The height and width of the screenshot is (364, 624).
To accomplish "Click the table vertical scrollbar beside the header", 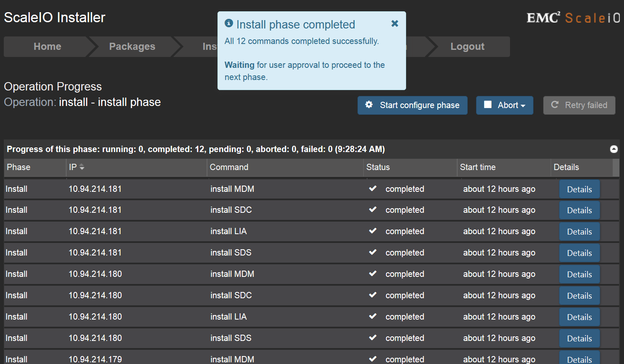I will coord(616,167).
